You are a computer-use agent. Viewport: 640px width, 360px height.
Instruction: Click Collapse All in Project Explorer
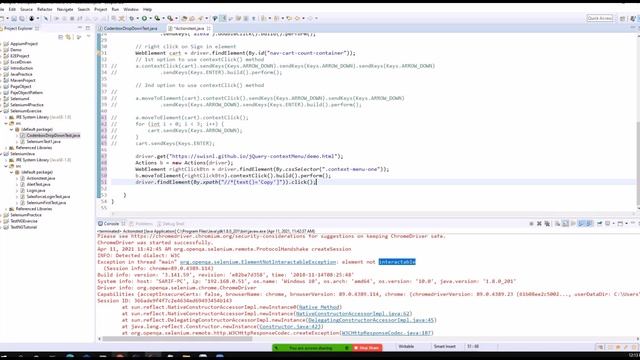tap(60, 37)
